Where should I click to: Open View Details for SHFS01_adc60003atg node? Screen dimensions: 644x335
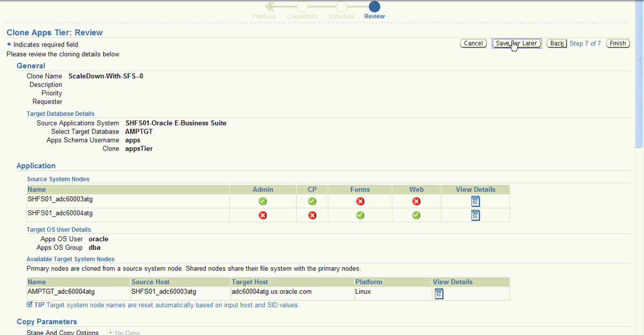[475, 201]
